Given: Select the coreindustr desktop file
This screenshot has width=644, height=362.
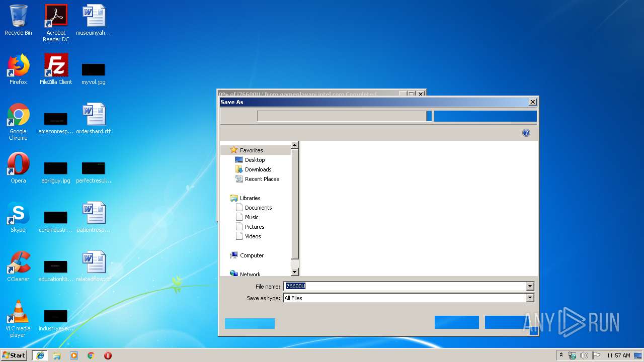Looking at the screenshot, I should click(56, 222).
